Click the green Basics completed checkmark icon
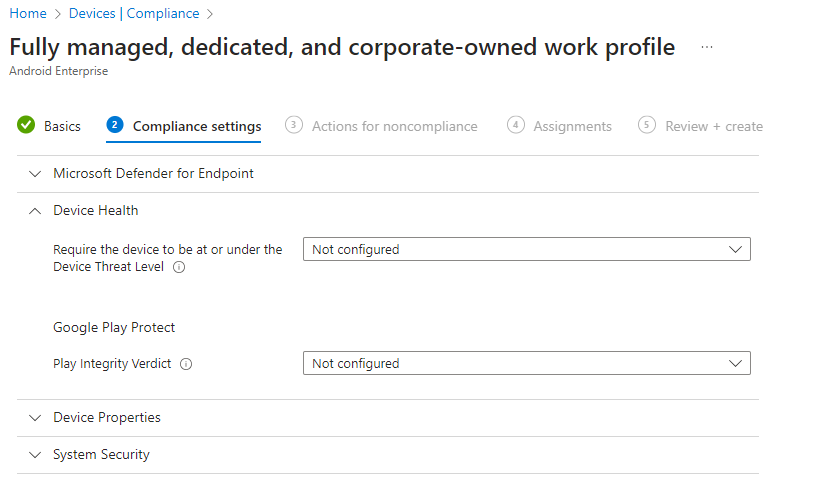The height and width of the screenshot is (486, 818). tap(26, 125)
